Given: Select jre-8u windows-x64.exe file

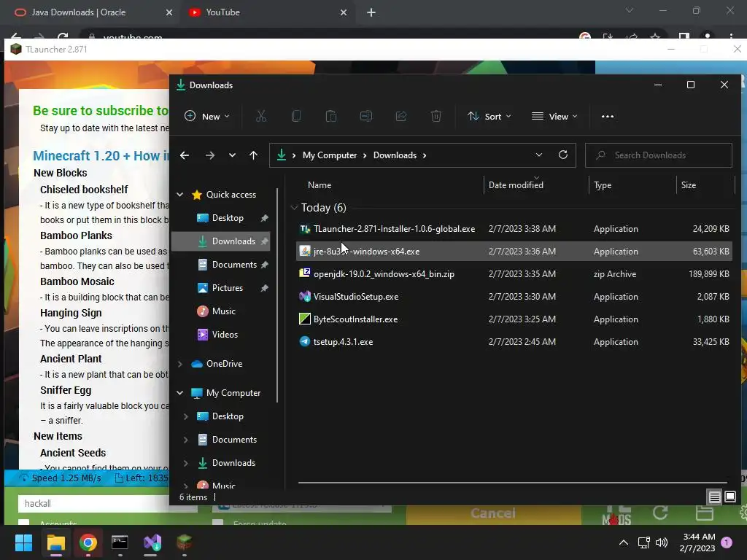Looking at the screenshot, I should [x=514, y=252].
